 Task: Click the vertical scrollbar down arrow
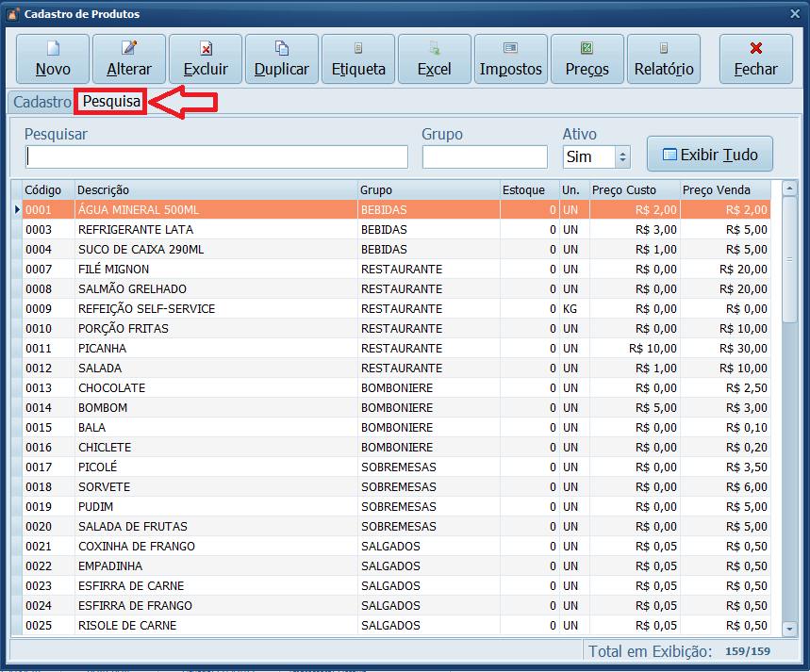[787, 630]
